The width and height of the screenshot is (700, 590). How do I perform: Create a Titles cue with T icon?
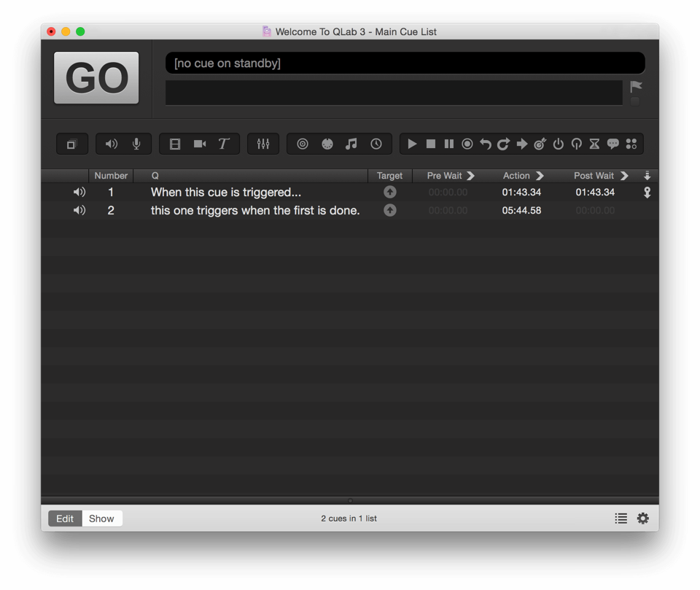click(x=224, y=144)
